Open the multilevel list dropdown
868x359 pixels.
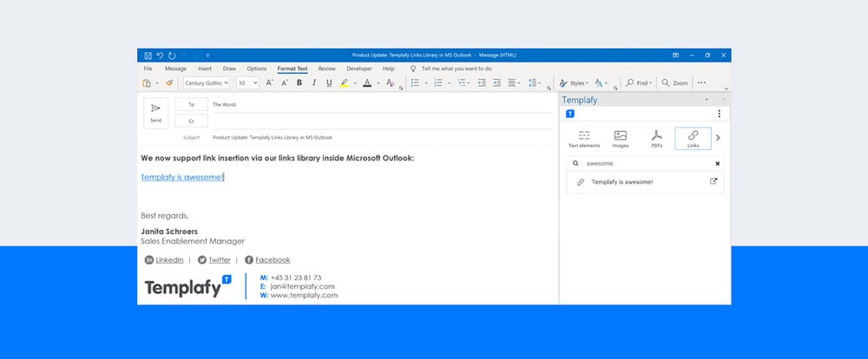coord(464,83)
